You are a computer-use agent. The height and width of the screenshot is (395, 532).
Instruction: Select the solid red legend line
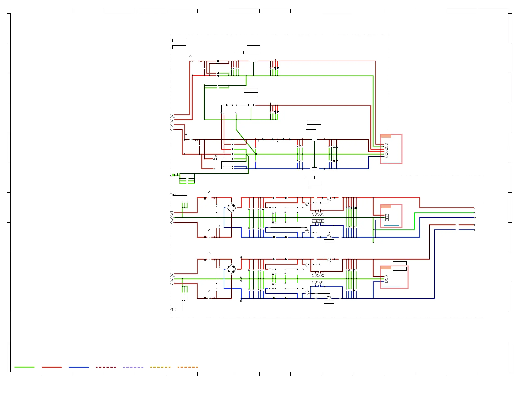click(52, 367)
